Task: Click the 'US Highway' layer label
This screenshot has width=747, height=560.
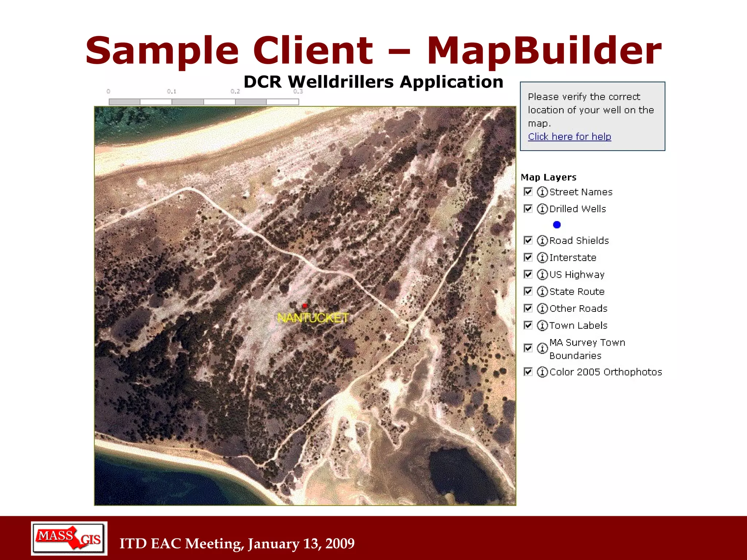Action: [x=577, y=275]
